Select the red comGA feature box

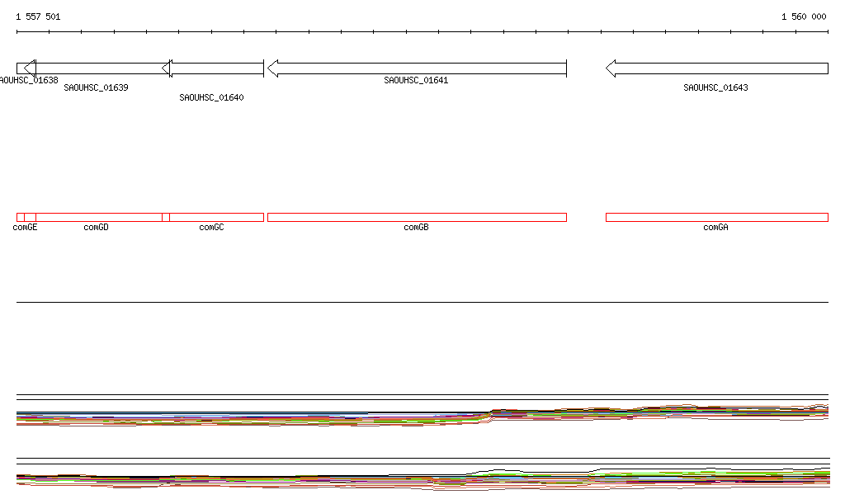point(717,218)
